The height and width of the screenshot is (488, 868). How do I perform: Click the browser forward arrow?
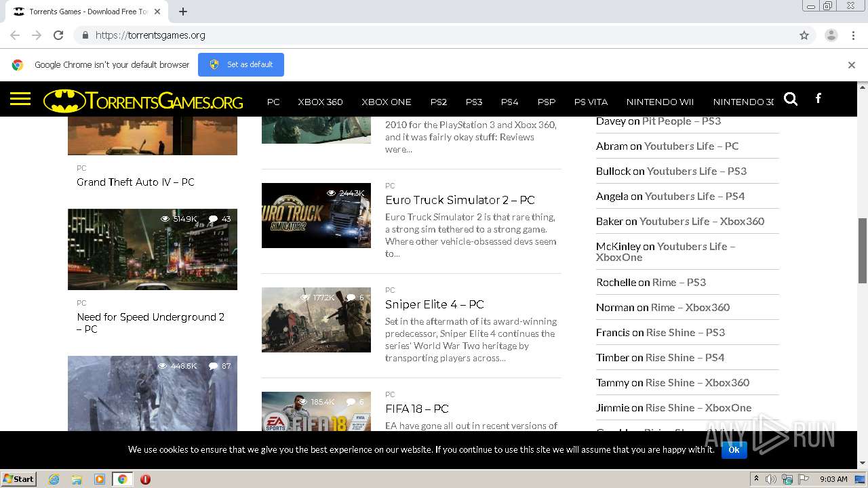click(37, 35)
